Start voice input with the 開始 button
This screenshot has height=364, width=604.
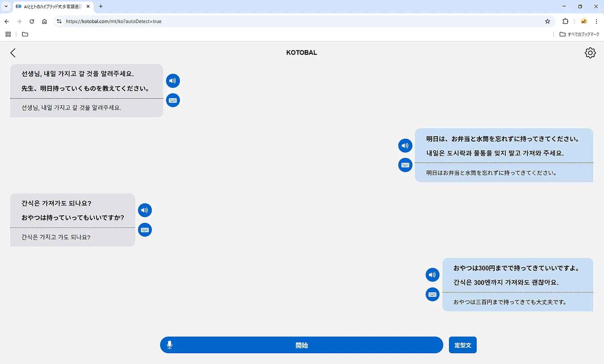pos(301,345)
